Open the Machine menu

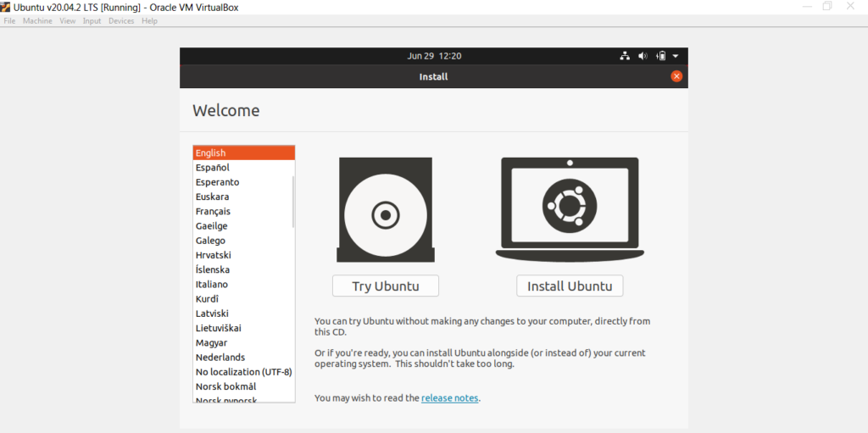click(x=37, y=21)
